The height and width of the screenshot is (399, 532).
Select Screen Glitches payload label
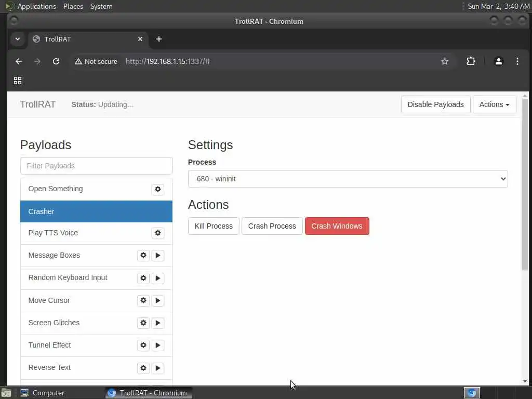point(54,323)
